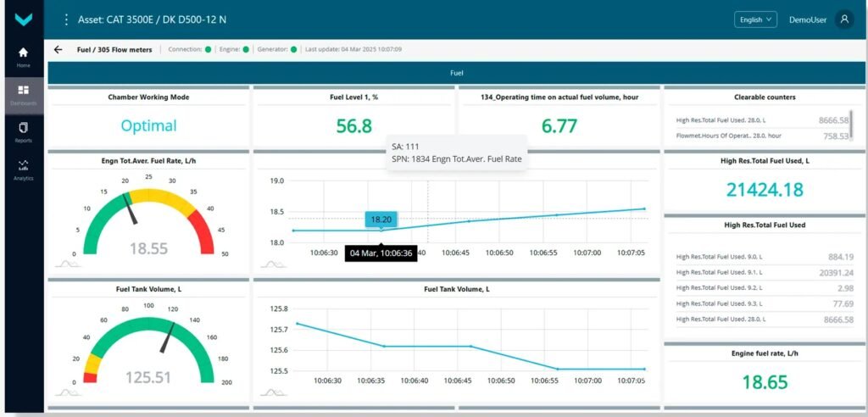Click the 18.65 engine fuel rate value

[x=765, y=382]
